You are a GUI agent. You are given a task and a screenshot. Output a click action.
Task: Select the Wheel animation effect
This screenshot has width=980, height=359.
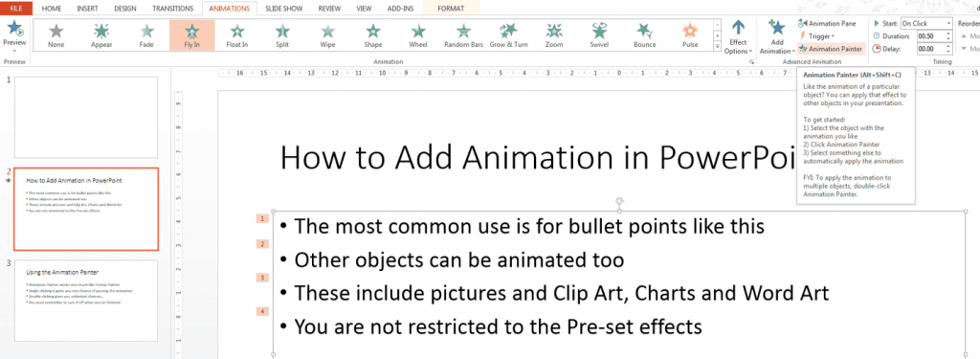tap(418, 35)
